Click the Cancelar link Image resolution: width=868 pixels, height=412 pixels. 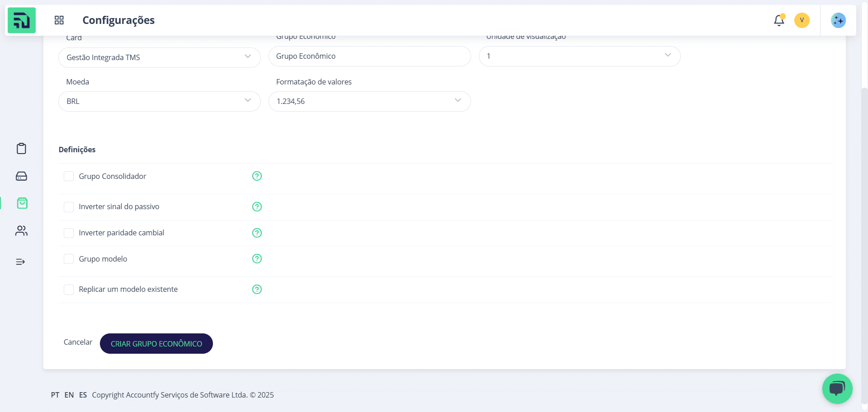[78, 342]
